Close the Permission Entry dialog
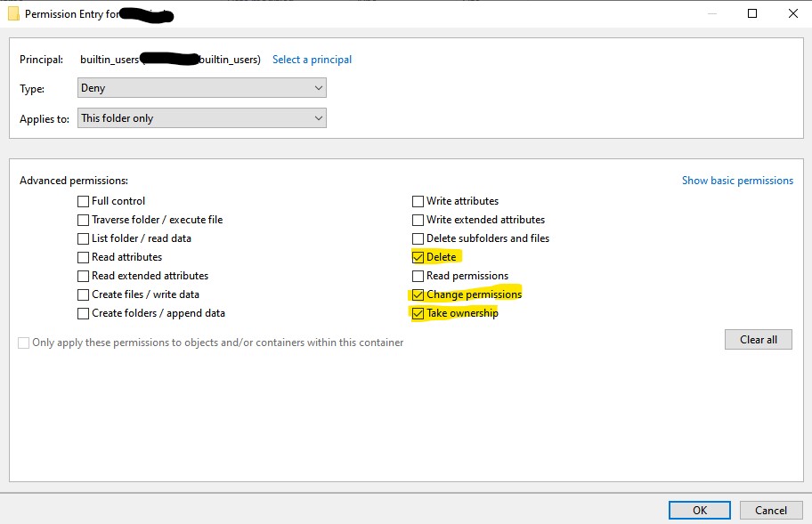Image resolution: width=812 pixels, height=524 pixels. pyautogui.click(x=792, y=13)
